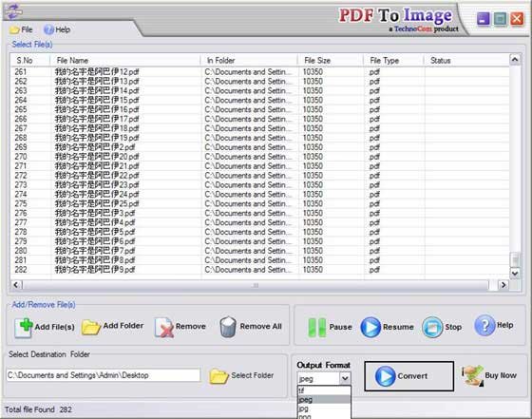Screen dimensions: 532x419
Task: Open the Help menu at top
Action: tap(57, 29)
